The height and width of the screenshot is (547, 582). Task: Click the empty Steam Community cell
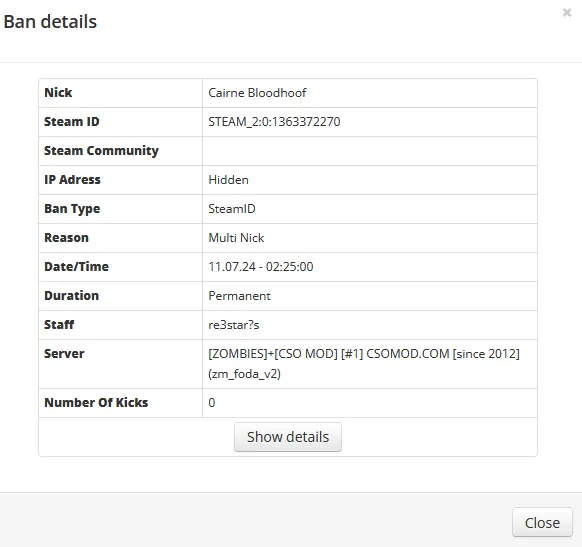click(370, 151)
